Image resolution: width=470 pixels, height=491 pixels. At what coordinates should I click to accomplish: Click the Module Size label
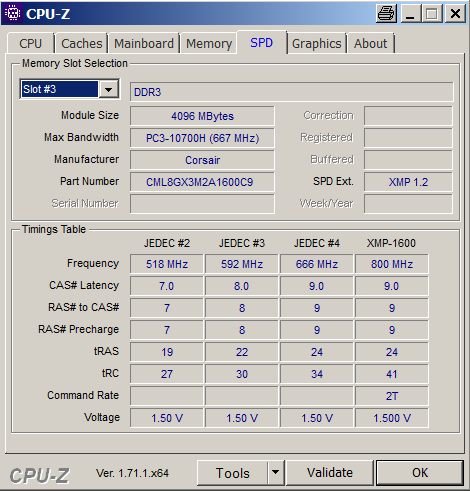90,115
